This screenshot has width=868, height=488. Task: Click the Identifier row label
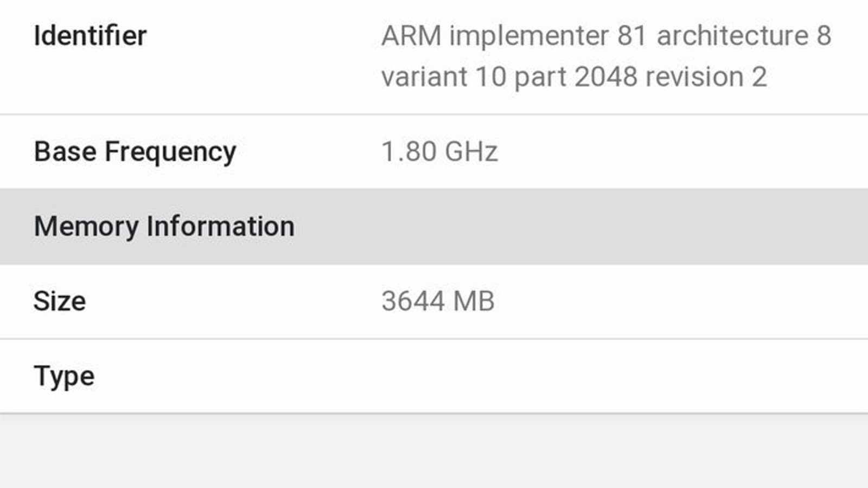tap(90, 36)
